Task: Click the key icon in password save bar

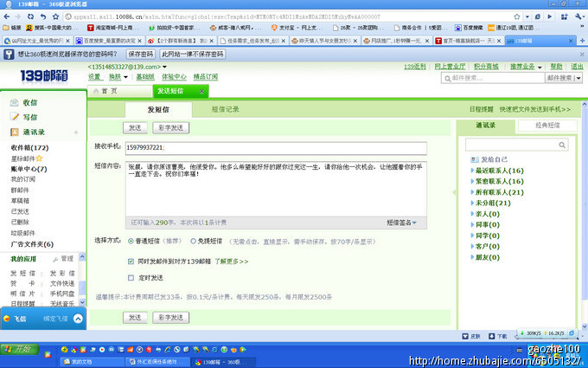Action: (x=9, y=54)
